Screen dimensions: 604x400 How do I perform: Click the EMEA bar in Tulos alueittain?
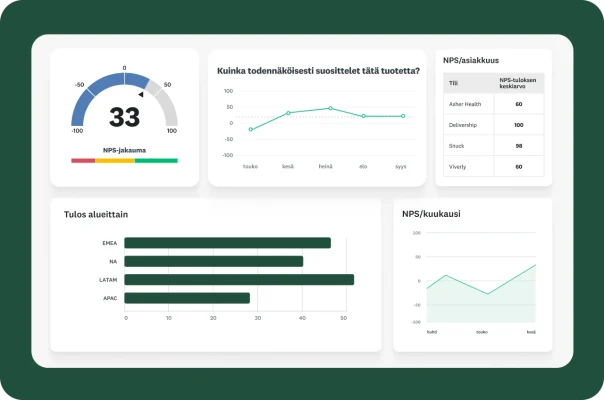(x=227, y=243)
